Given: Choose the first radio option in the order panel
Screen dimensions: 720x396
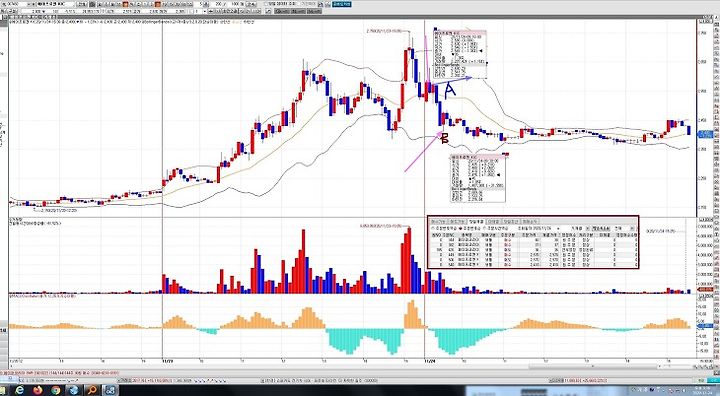Looking at the screenshot, I should click(433, 228).
